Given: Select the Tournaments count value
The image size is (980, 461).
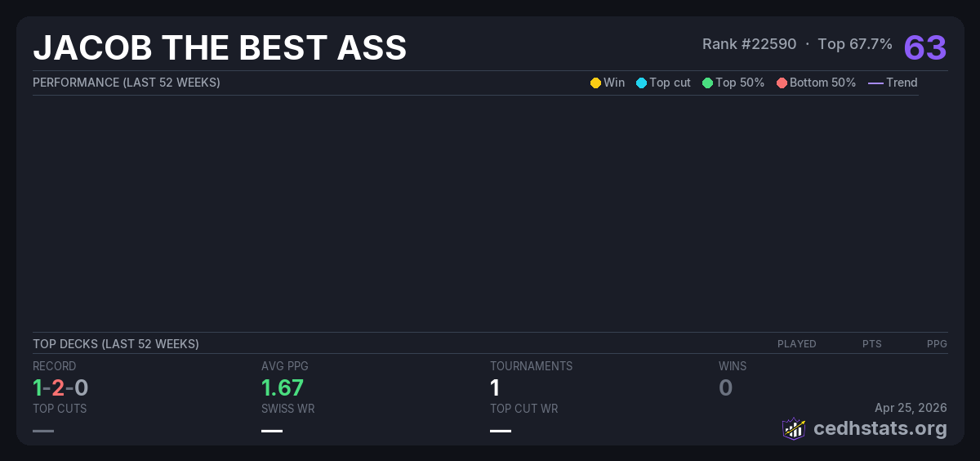Looking at the screenshot, I should [495, 387].
